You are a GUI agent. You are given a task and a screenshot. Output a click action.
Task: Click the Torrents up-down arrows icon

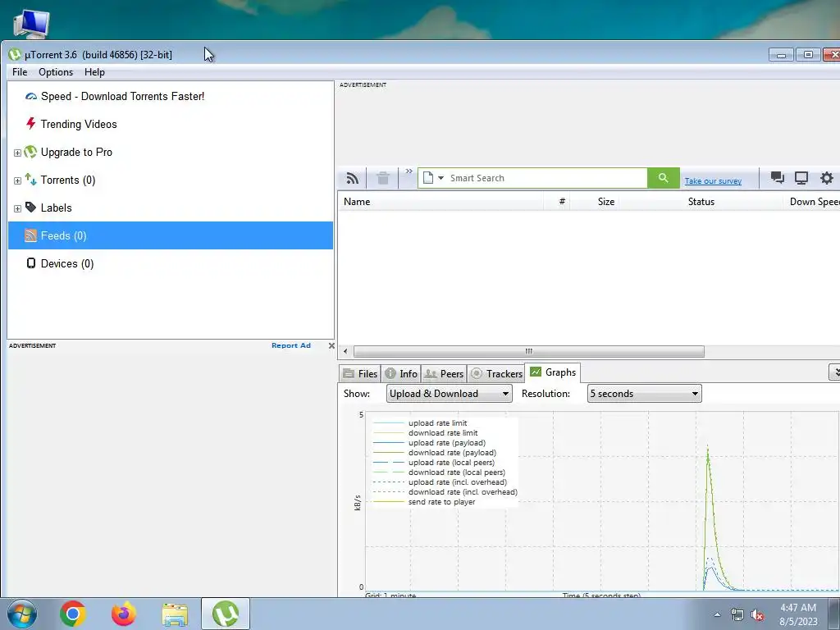pos(31,180)
